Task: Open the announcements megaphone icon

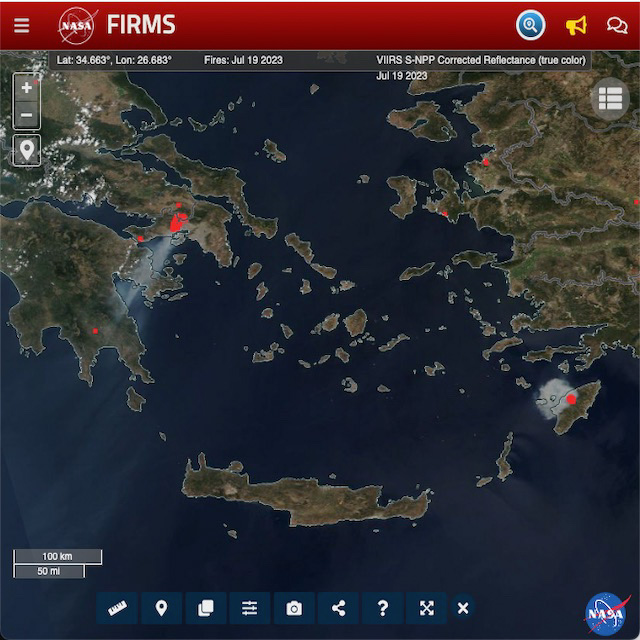Action: (x=576, y=25)
